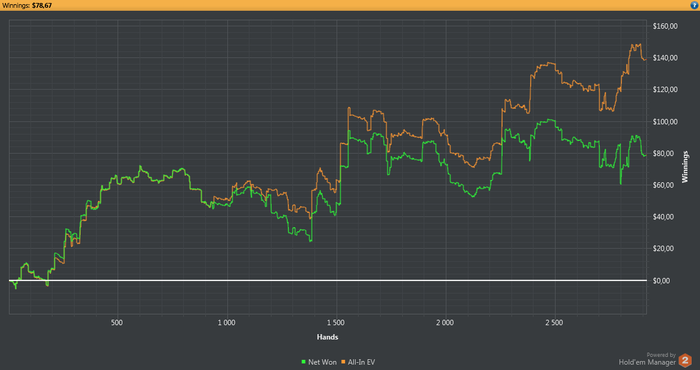The width and height of the screenshot is (700, 370).
Task: Click the $120,00 y-axis label
Action: 665,90
